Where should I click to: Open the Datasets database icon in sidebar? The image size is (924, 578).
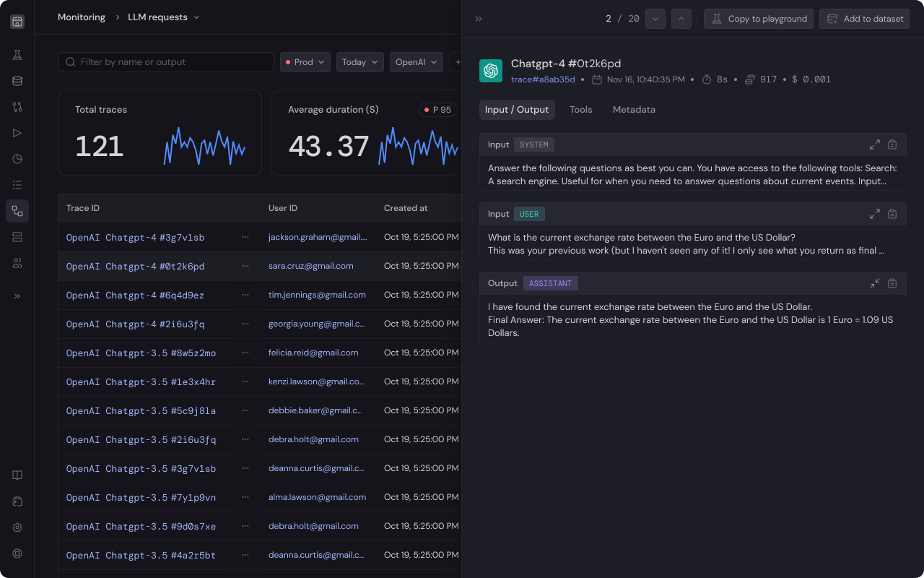pyautogui.click(x=17, y=81)
